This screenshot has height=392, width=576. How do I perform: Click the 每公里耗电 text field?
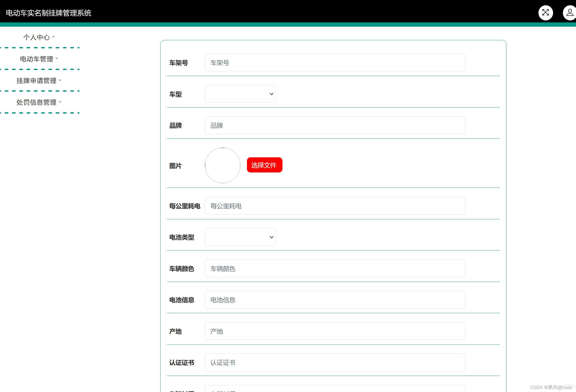coord(335,206)
